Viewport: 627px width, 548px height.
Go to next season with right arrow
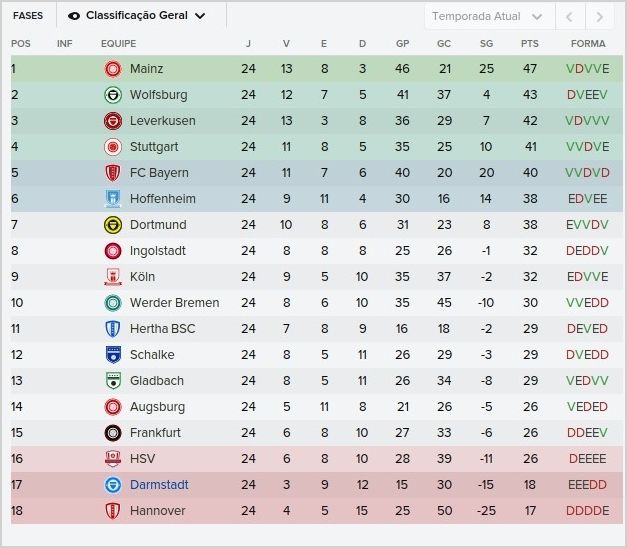point(598,17)
